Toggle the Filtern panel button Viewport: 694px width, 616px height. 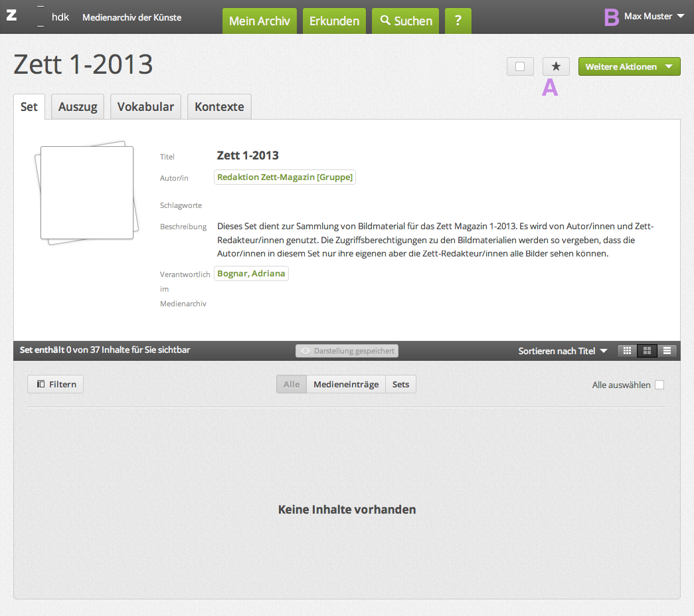click(56, 384)
